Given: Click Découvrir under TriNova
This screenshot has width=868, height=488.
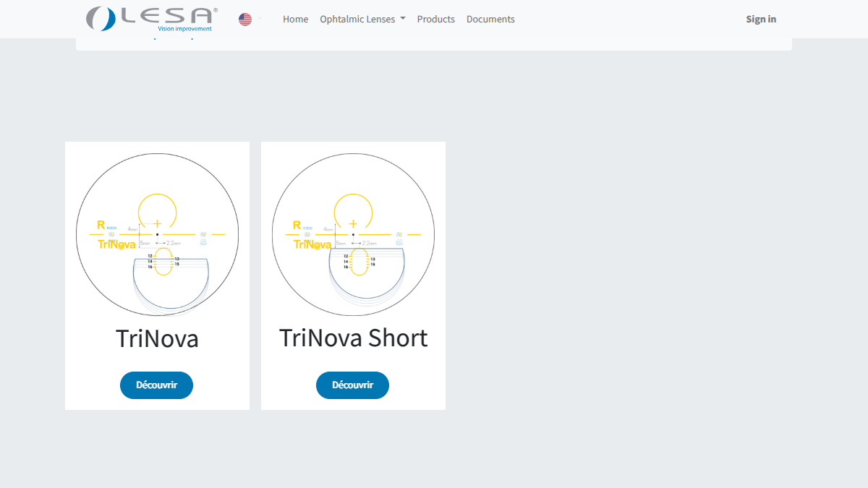Looking at the screenshot, I should [x=156, y=385].
